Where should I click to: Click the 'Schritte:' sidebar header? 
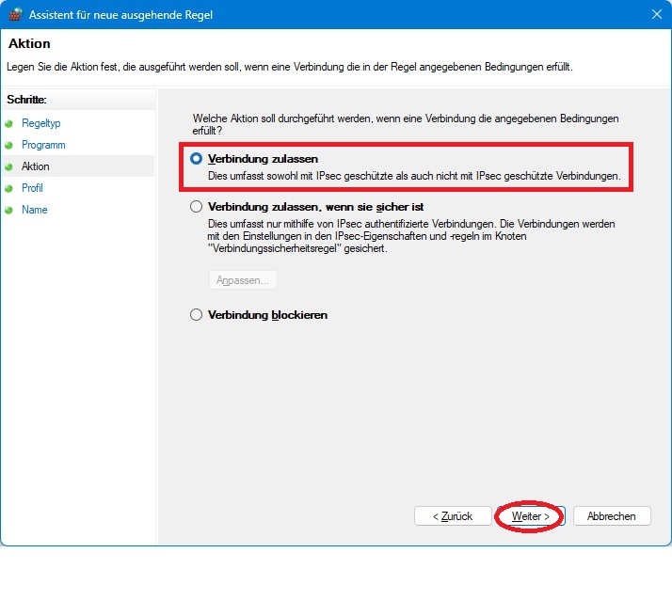26,100
